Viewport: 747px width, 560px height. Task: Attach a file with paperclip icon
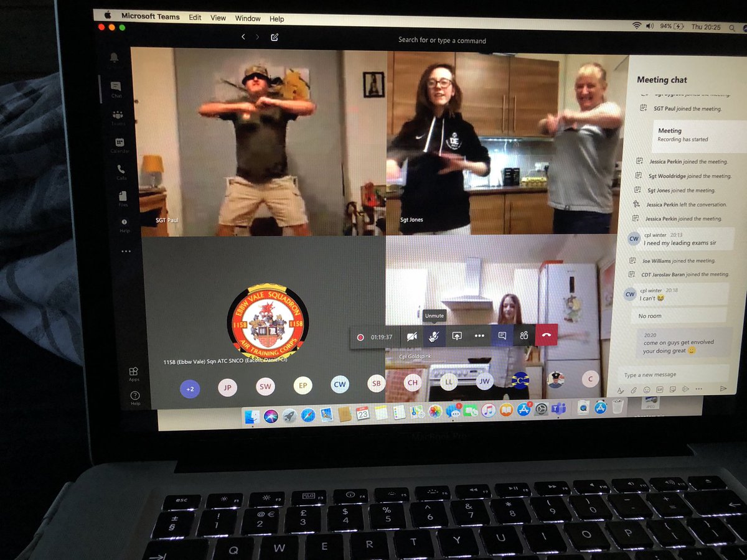click(x=634, y=390)
